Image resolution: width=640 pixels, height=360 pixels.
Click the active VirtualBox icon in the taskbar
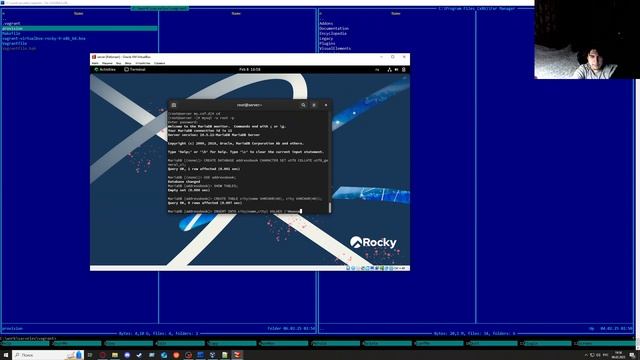click(237, 355)
